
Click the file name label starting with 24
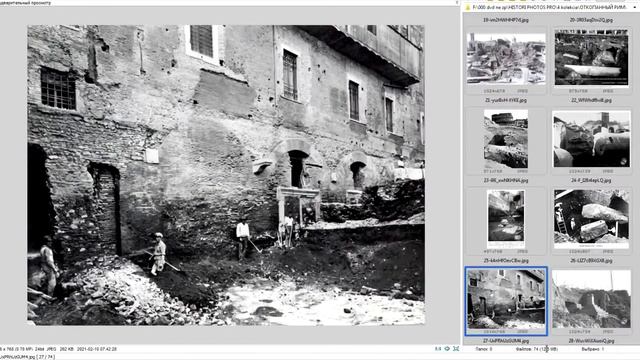pyautogui.click(x=591, y=180)
